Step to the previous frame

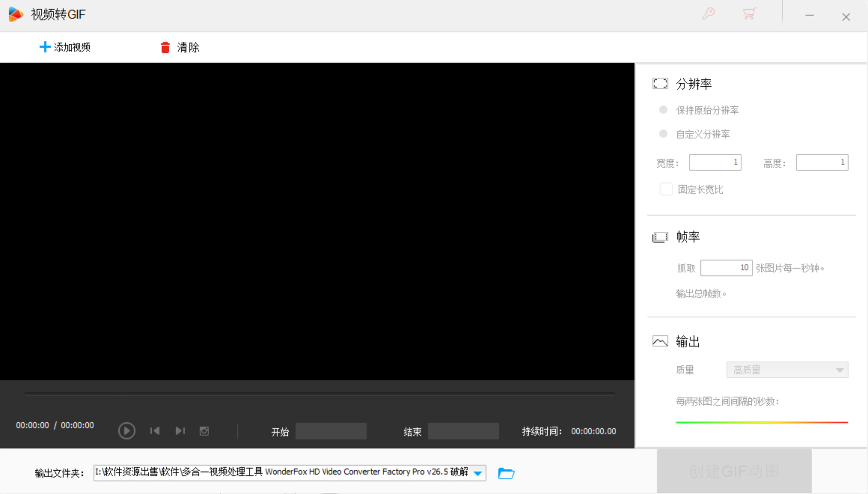(x=155, y=431)
